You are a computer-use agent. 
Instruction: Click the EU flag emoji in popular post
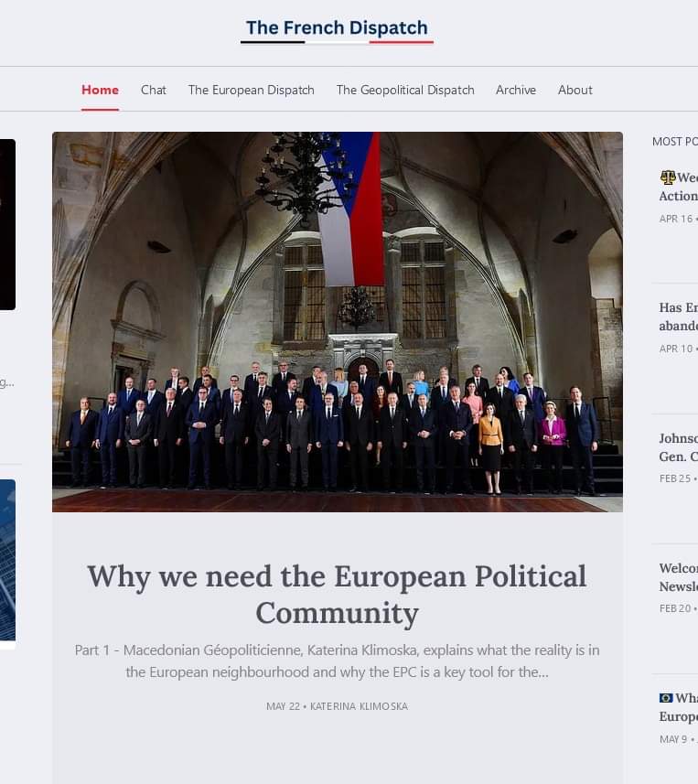click(x=666, y=697)
